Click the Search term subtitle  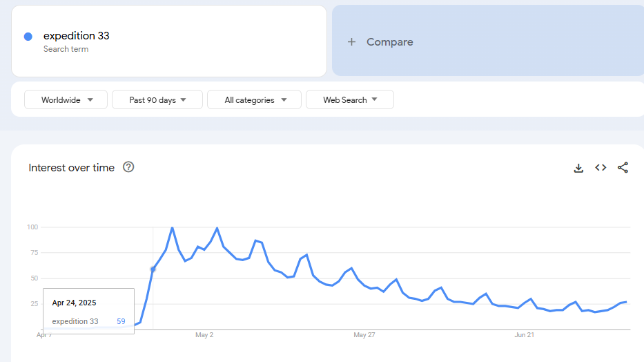tap(66, 49)
